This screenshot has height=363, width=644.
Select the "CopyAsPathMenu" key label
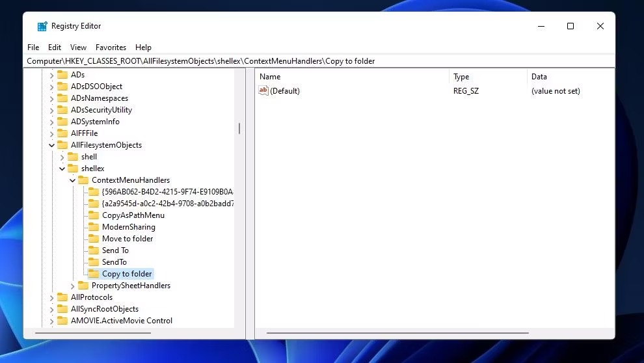133,215
